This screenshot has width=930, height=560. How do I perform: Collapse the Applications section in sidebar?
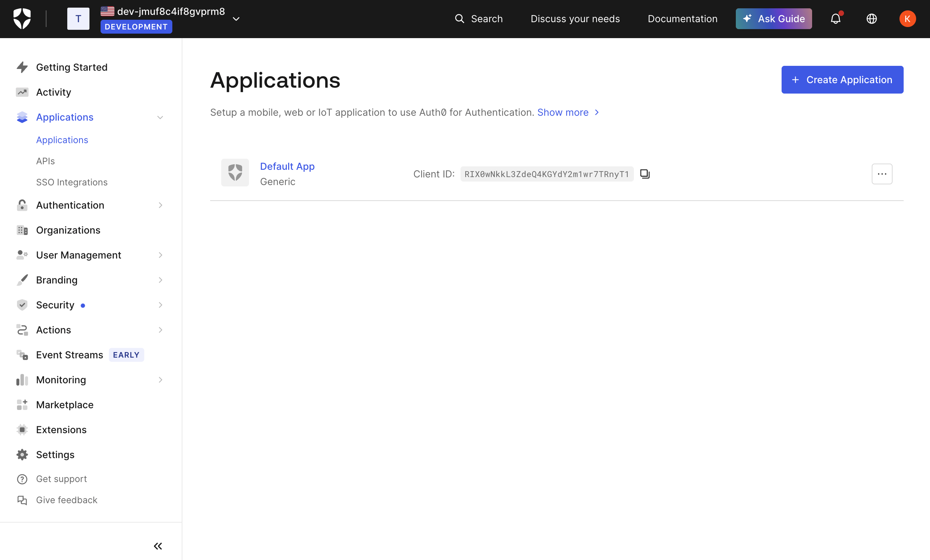pos(160,117)
